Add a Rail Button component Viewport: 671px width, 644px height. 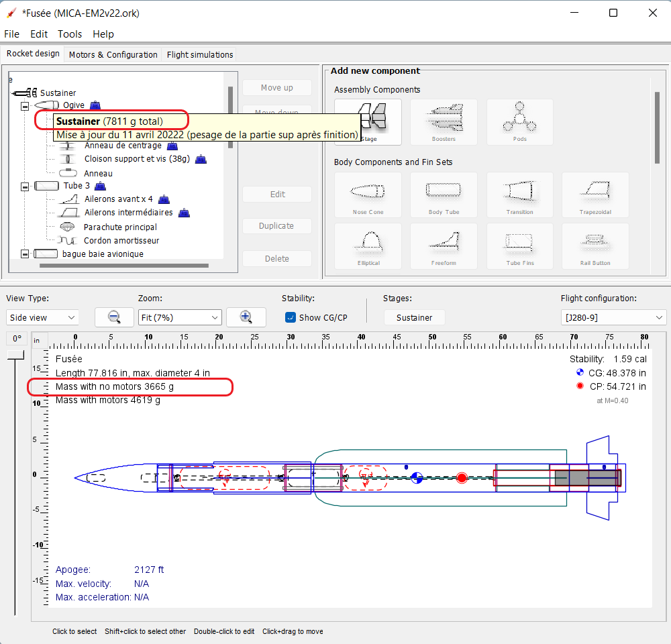(595, 246)
